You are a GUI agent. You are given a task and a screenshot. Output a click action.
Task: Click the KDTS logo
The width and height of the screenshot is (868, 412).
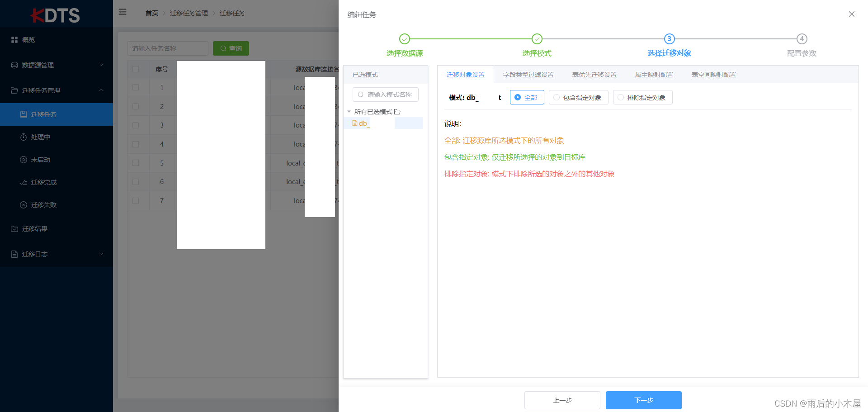pos(55,15)
